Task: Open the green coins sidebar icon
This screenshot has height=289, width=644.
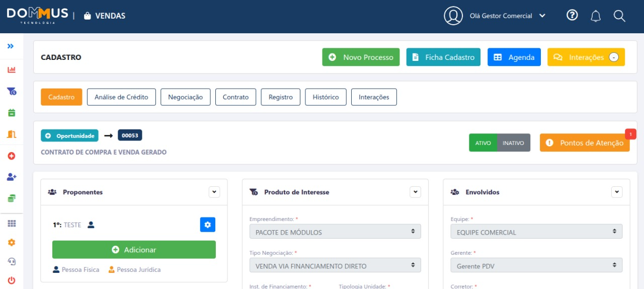Action: coord(12,198)
